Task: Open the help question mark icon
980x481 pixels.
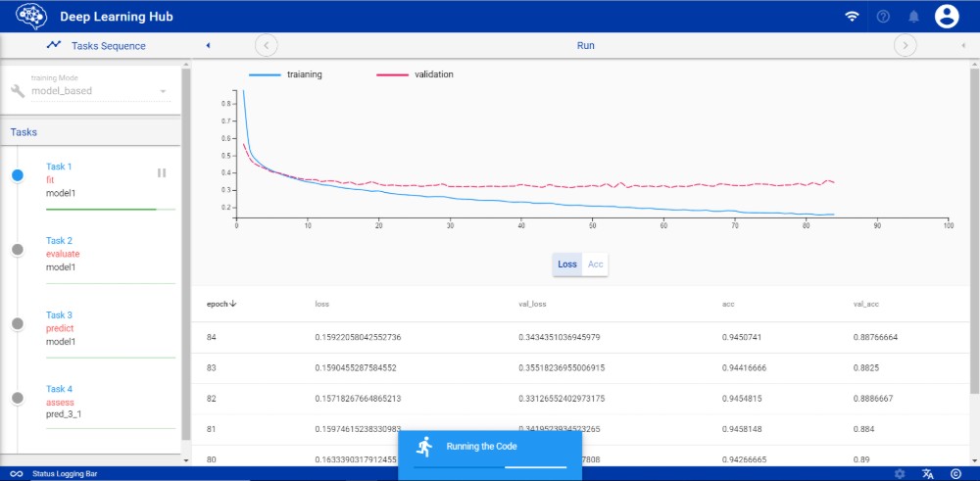Action: click(883, 17)
